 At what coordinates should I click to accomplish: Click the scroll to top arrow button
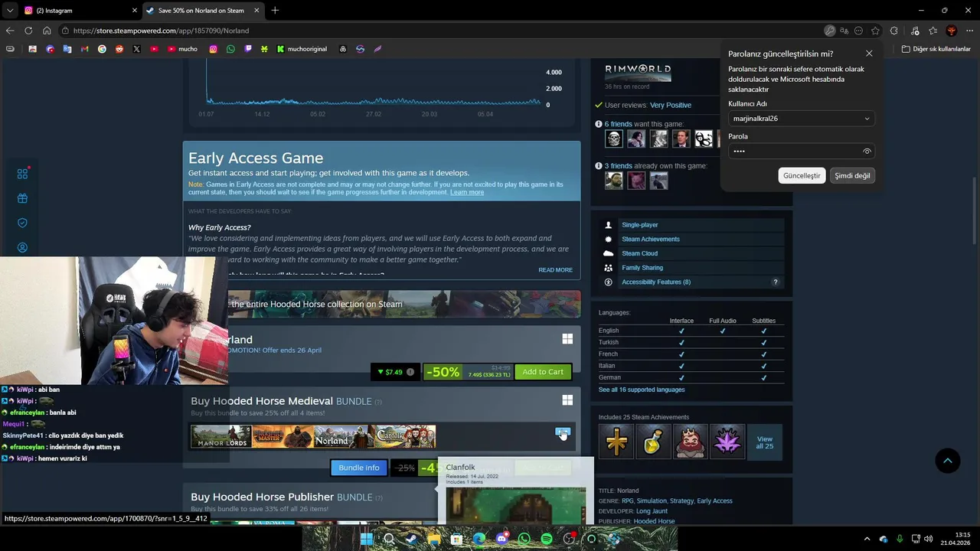point(948,461)
